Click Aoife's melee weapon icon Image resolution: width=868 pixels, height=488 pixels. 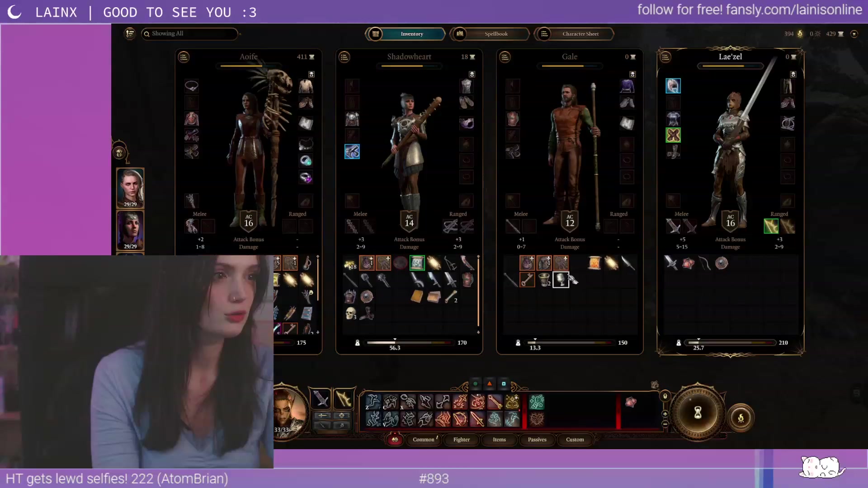click(192, 226)
